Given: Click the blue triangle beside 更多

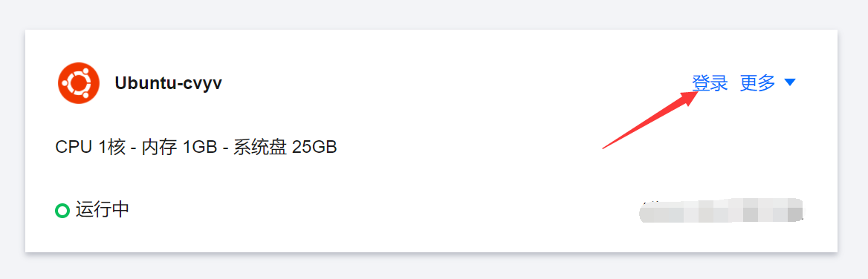Looking at the screenshot, I should tap(790, 83).
